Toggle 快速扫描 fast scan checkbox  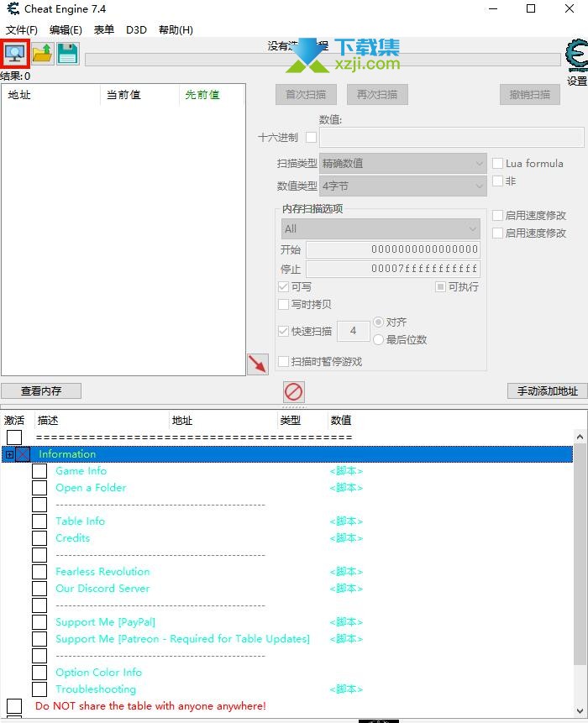284,331
